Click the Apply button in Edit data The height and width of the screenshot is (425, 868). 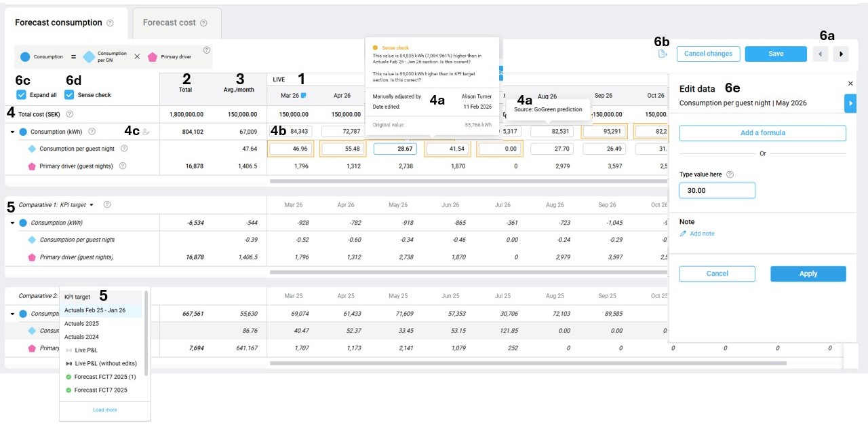coord(808,274)
